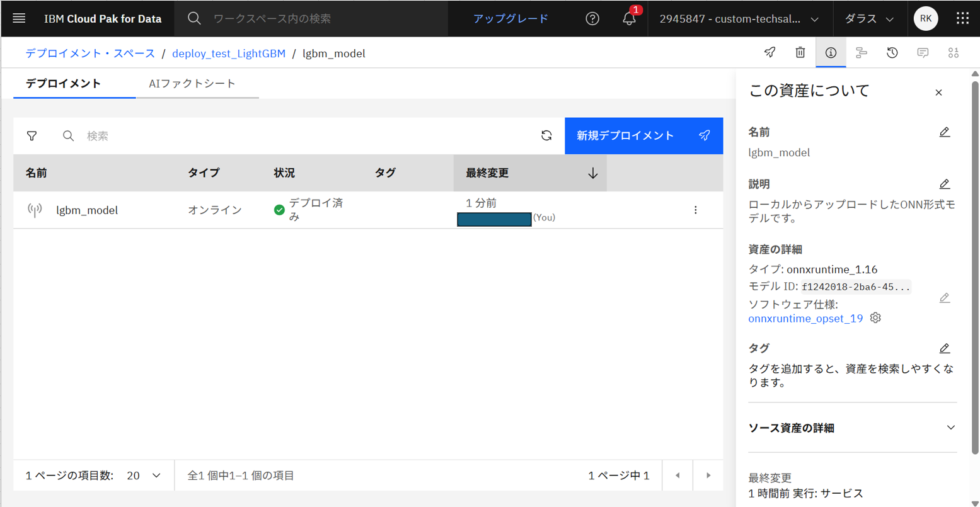The width and height of the screenshot is (980, 507).
Task: Toggle the information panel icon
Action: point(831,52)
